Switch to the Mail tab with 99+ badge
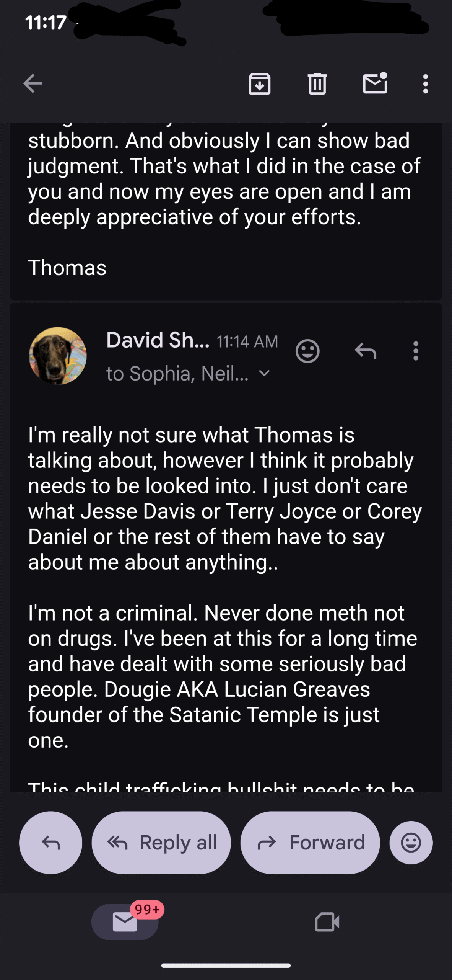Image resolution: width=452 pixels, height=980 pixels. tap(125, 922)
